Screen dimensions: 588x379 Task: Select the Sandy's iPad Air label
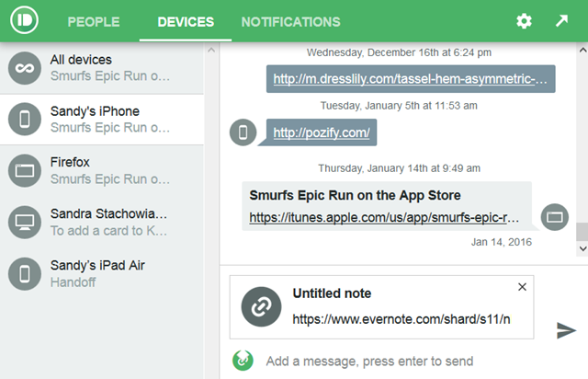97,265
